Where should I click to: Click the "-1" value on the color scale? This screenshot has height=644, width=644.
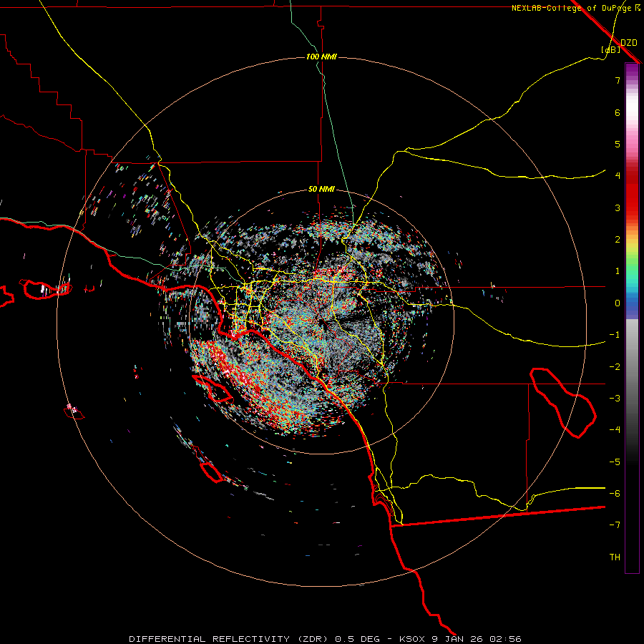click(615, 335)
